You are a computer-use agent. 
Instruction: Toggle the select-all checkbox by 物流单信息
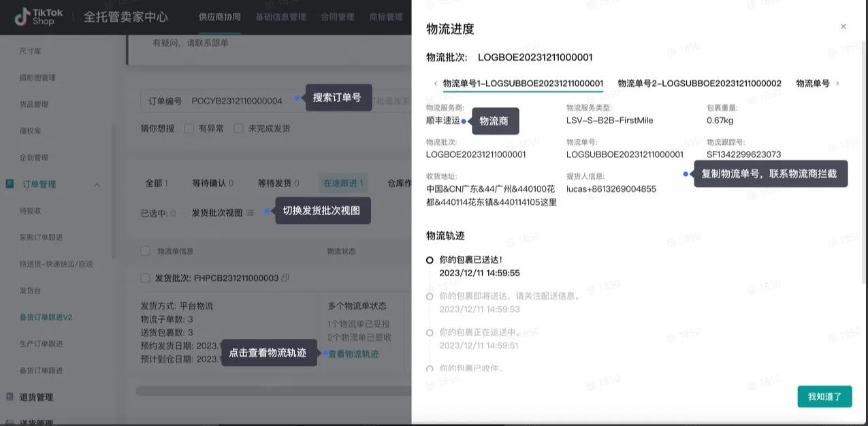pos(145,251)
